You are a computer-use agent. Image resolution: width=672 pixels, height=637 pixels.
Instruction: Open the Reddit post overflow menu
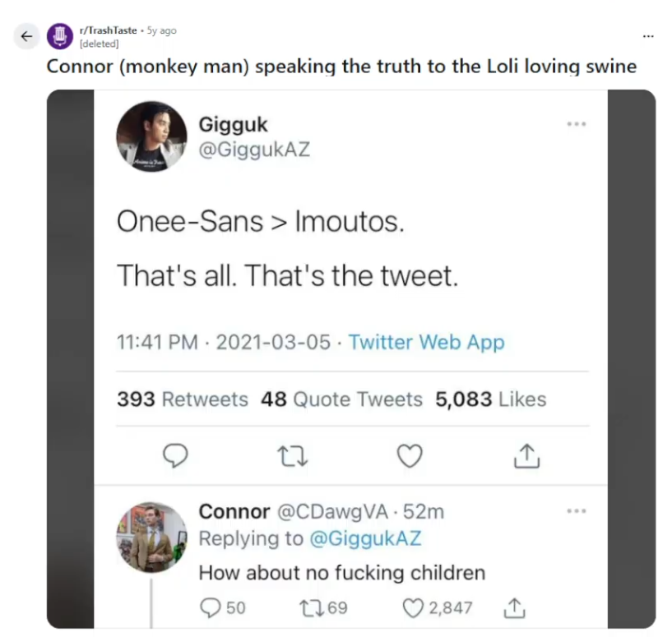click(648, 36)
